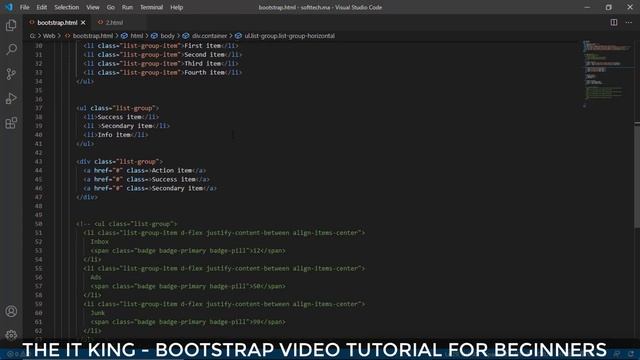Click "Second item" text on line 31
The width and height of the screenshot is (640, 360).
[204, 55]
